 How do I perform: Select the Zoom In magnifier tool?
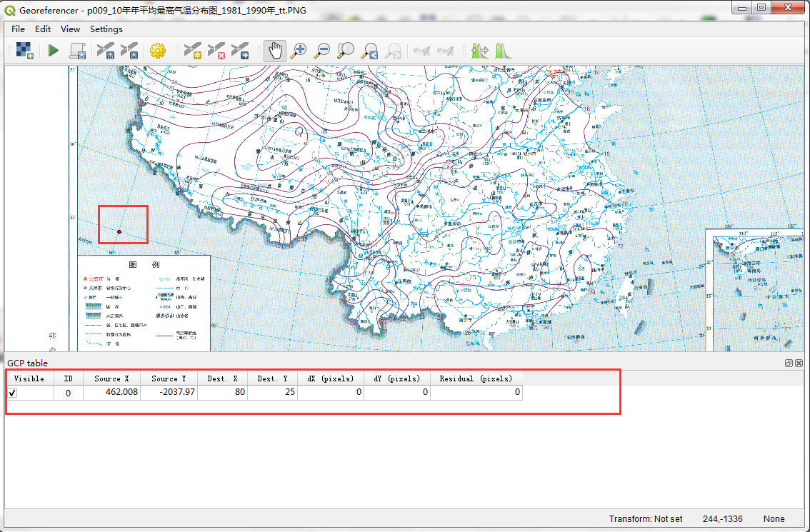299,51
